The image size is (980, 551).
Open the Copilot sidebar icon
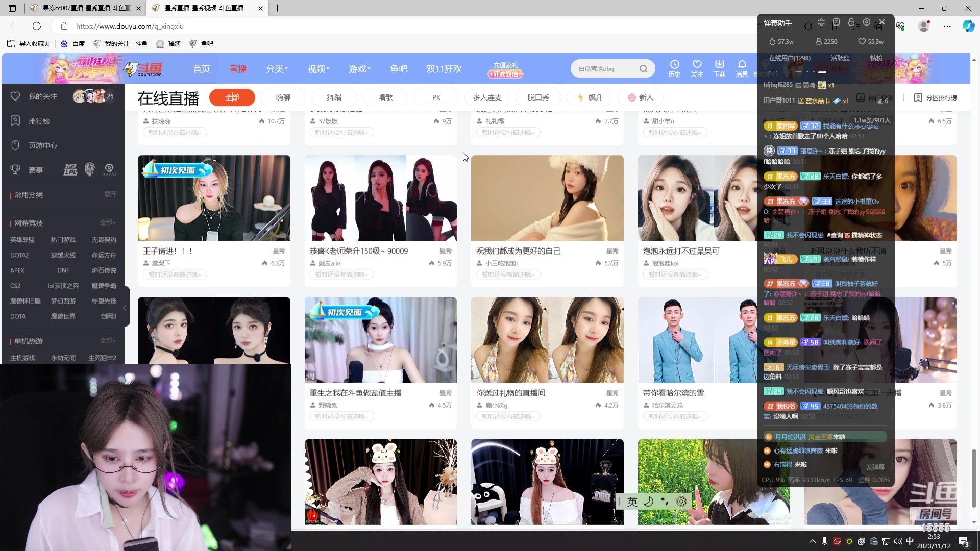coord(968,26)
